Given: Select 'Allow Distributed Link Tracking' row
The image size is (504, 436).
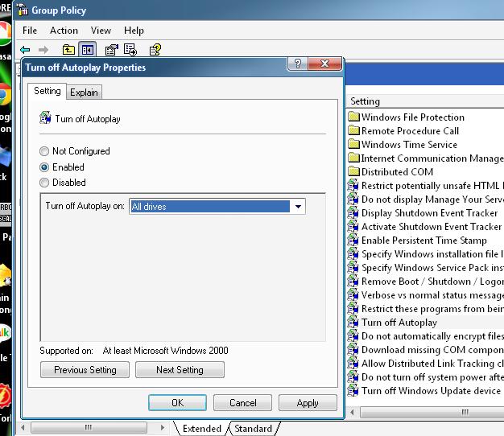Looking at the screenshot, I should click(x=426, y=363).
